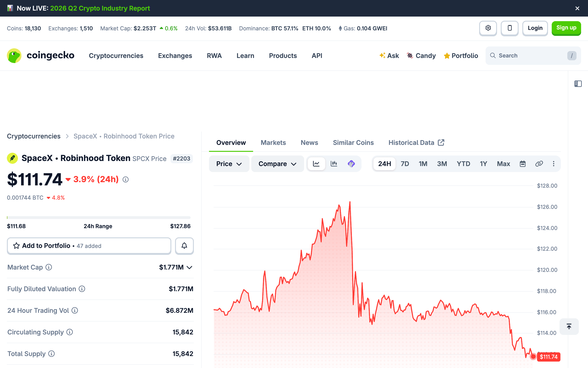The height and width of the screenshot is (368, 588).
Task: Show 24 Hour Trading Vol info tooltip
Action: click(75, 310)
